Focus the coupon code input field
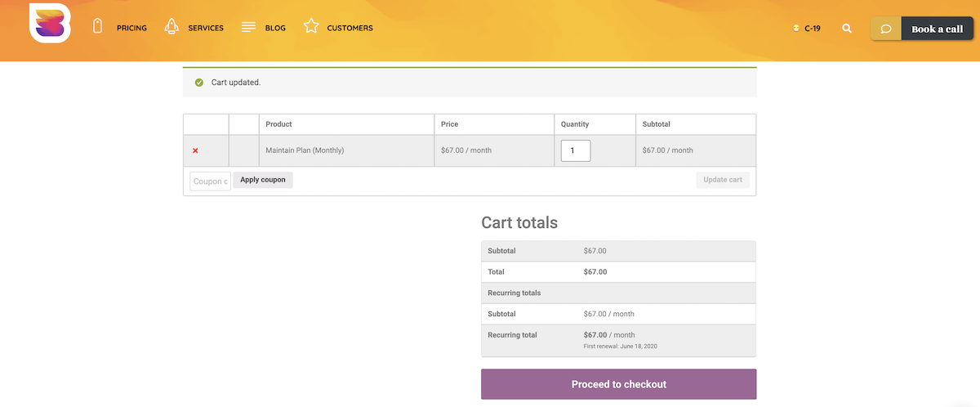Image resolution: width=980 pixels, height=407 pixels. 210,181
